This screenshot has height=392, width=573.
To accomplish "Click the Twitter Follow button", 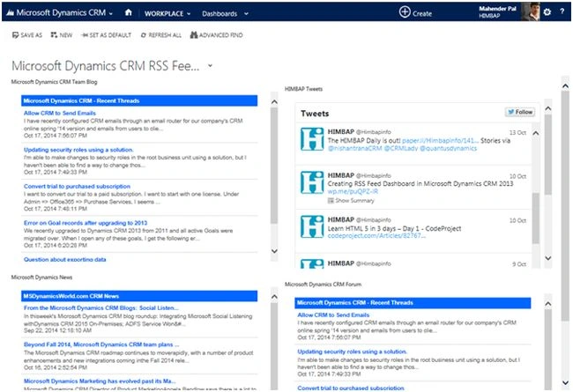I will coord(520,112).
